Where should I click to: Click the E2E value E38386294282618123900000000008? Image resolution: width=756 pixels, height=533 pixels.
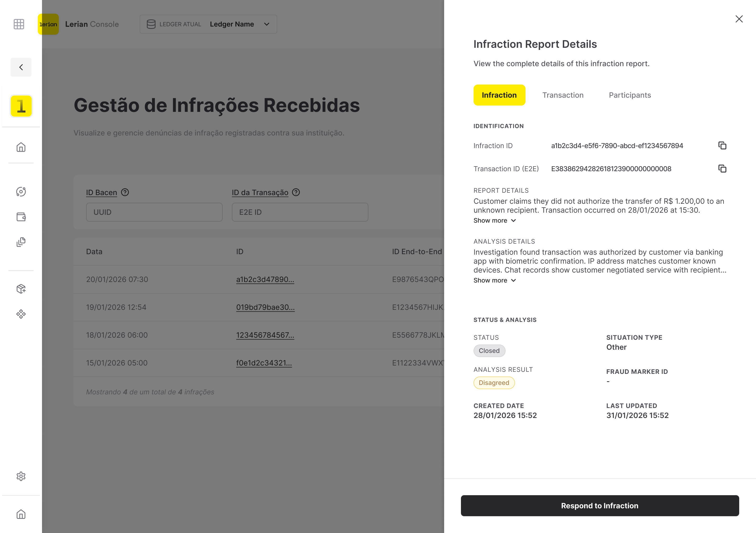(611, 169)
